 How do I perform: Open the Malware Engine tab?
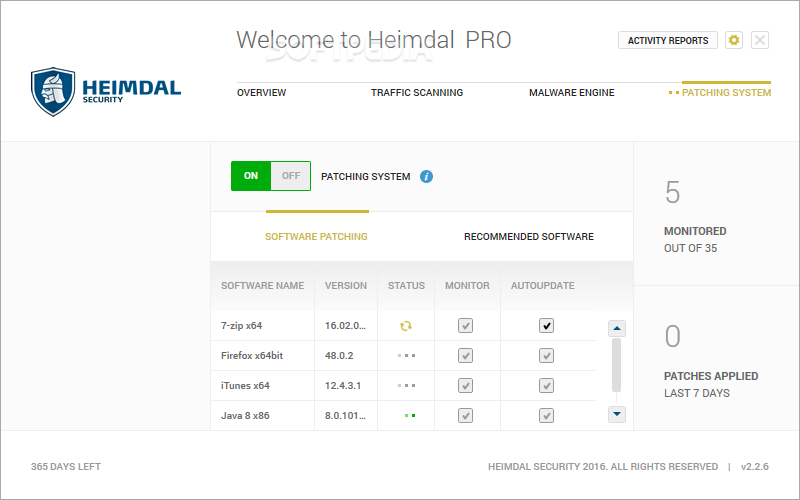click(571, 93)
